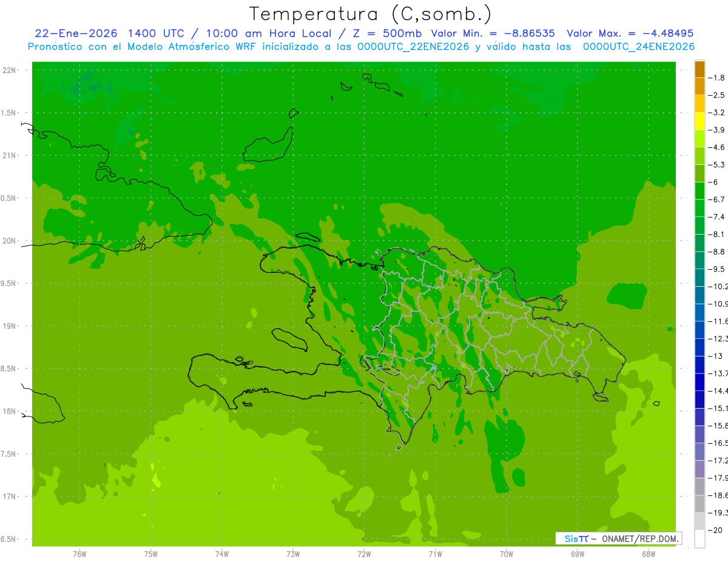This screenshot has height=562, width=728.
Task: Click the -5.3 colorbar value
Action: [x=716, y=165]
